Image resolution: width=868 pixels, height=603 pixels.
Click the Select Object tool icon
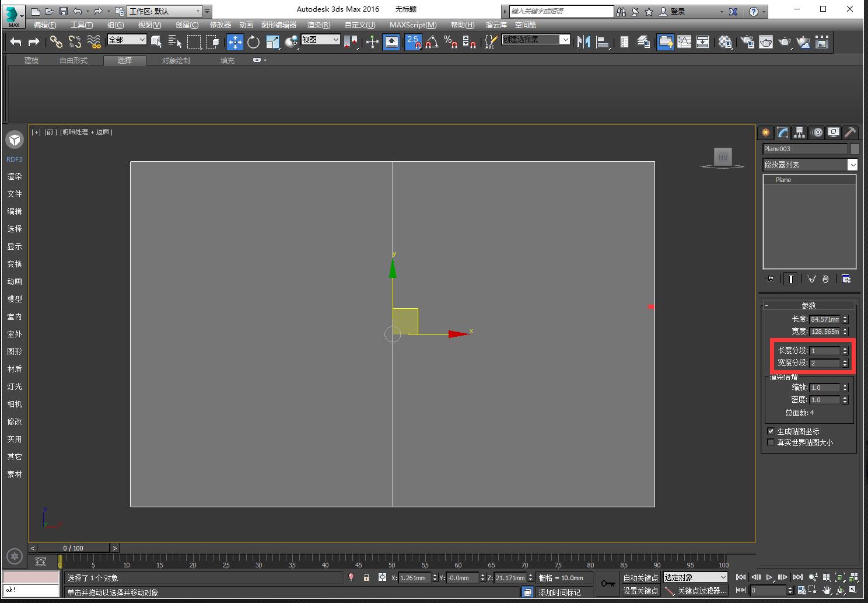156,41
